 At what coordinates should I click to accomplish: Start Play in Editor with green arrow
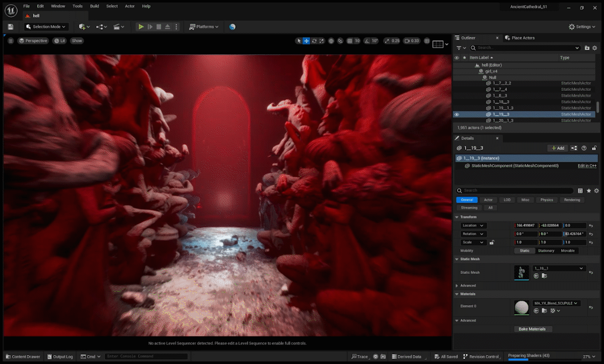(x=141, y=27)
